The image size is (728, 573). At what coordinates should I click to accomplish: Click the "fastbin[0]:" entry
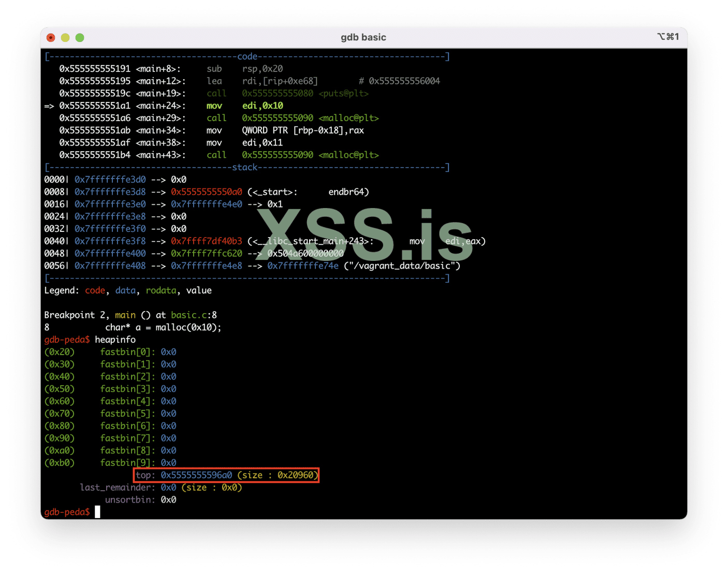pos(128,352)
